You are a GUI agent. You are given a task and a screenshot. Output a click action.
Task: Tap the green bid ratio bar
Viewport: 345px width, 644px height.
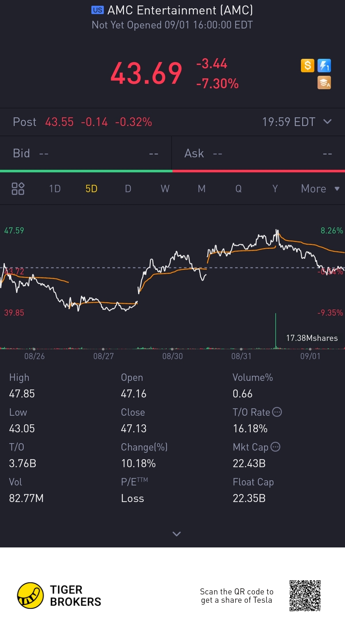[86, 171]
